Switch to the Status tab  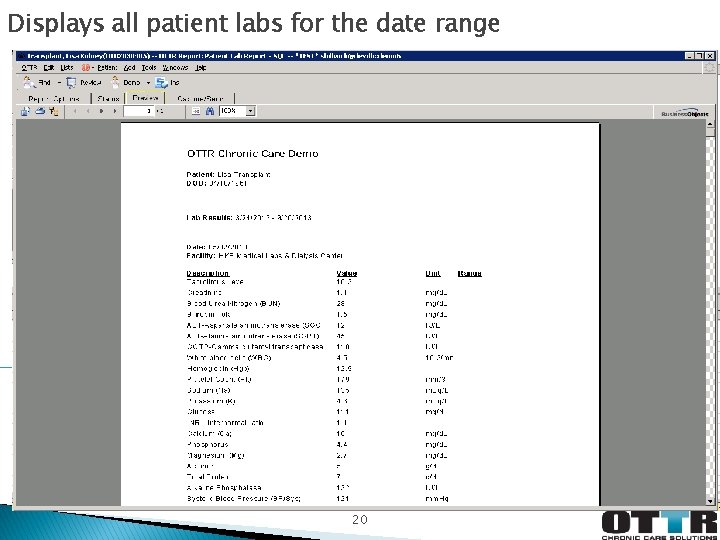pos(108,99)
